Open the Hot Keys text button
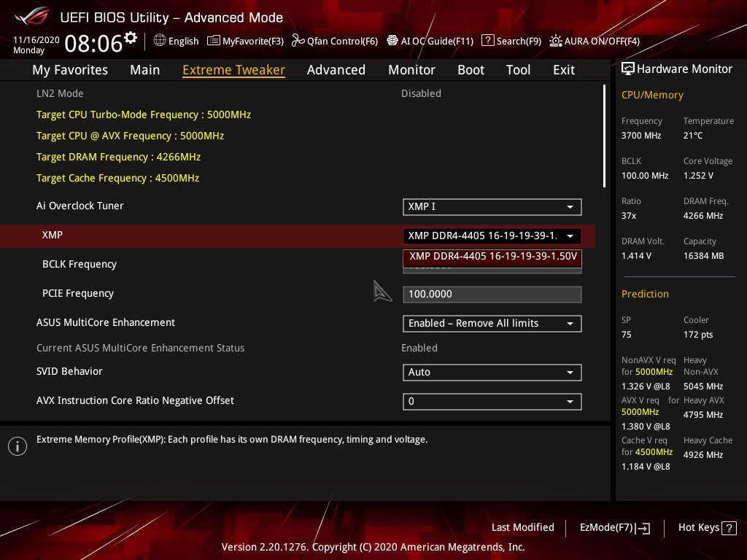The image size is (747, 560). point(698,527)
